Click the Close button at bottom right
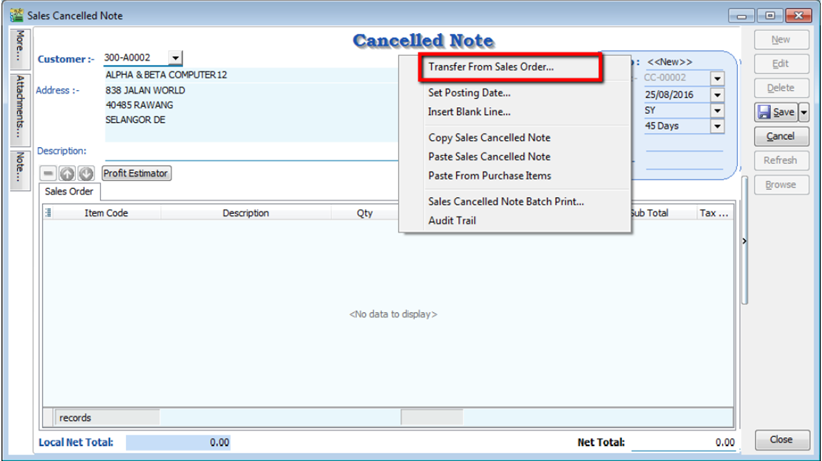 (781, 440)
